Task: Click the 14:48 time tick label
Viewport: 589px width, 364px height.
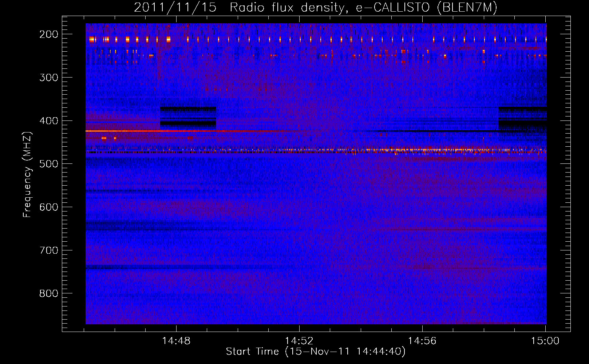Action: 176,341
